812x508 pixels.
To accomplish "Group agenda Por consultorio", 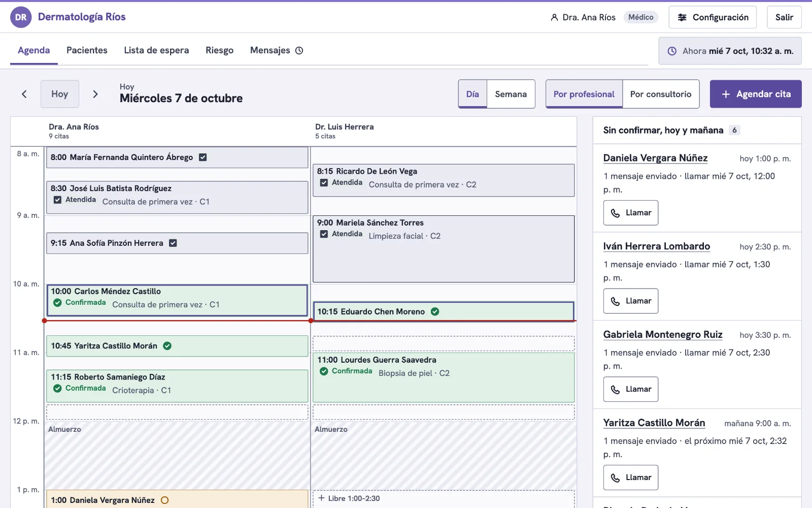I will point(661,94).
